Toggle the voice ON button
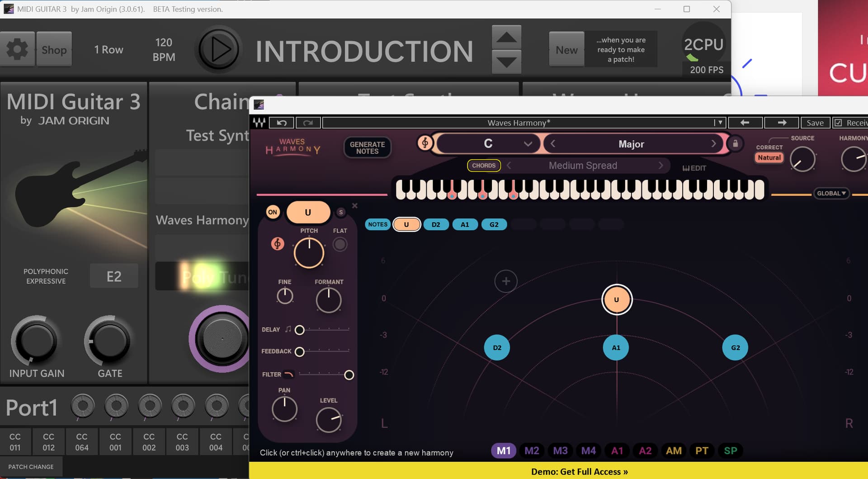The image size is (868, 479). click(x=273, y=212)
